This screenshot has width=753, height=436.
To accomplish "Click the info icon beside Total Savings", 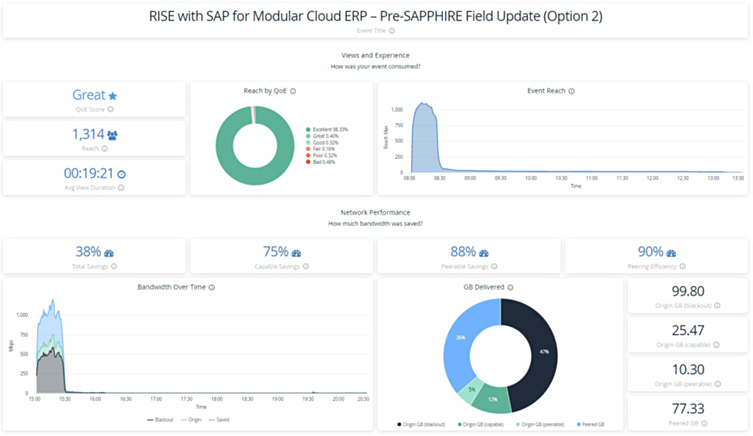I will point(114,266).
